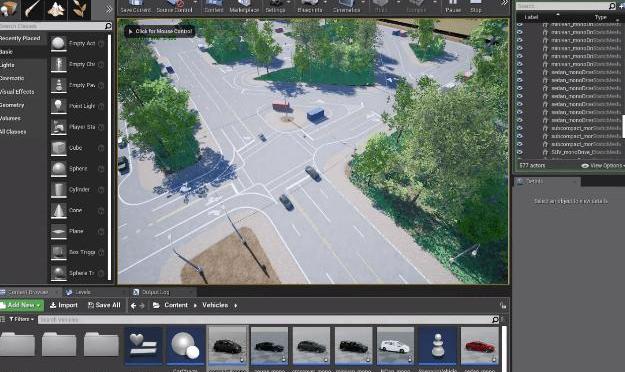Image resolution: width=625 pixels, height=372 pixels.
Task: Click the World Outliner vertical scrollbar
Action: [x=623, y=126]
